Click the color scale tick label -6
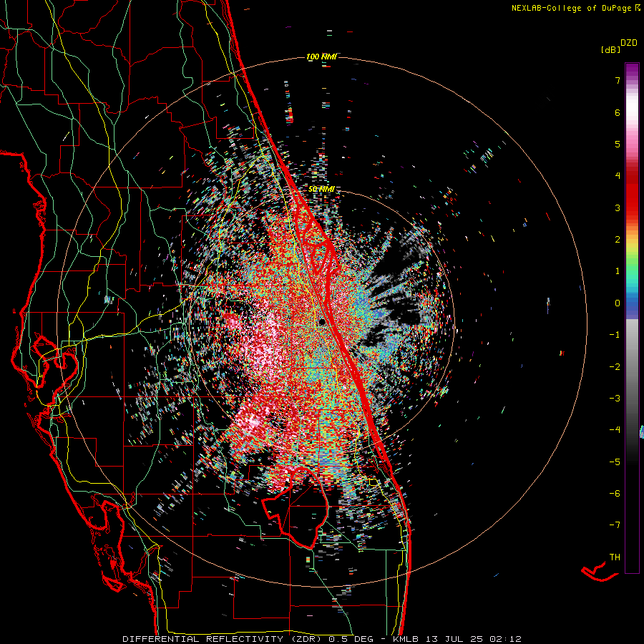This screenshot has height=644, width=644. pos(615,494)
